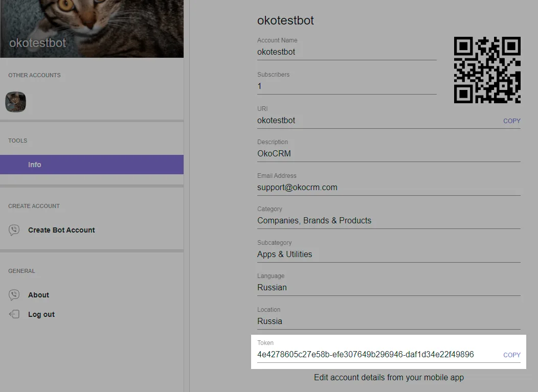Image resolution: width=538 pixels, height=392 pixels.
Task: Select the cat avatar under Other Accounts
Action: (15, 102)
